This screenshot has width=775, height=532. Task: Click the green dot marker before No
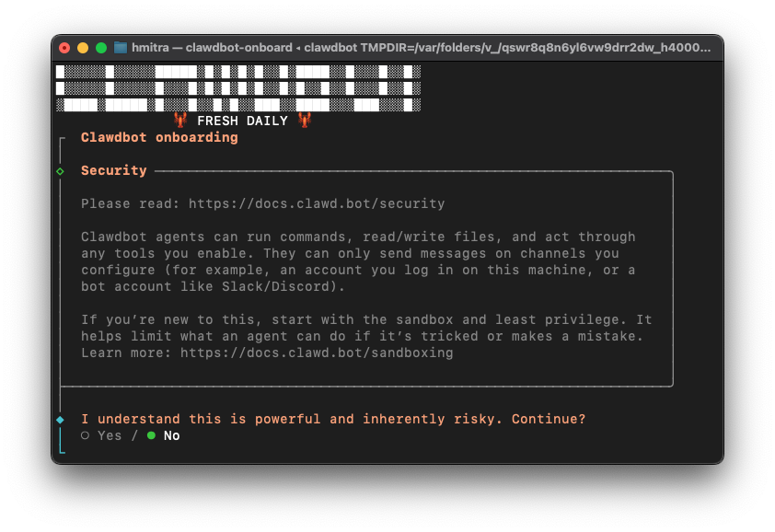[151, 434]
